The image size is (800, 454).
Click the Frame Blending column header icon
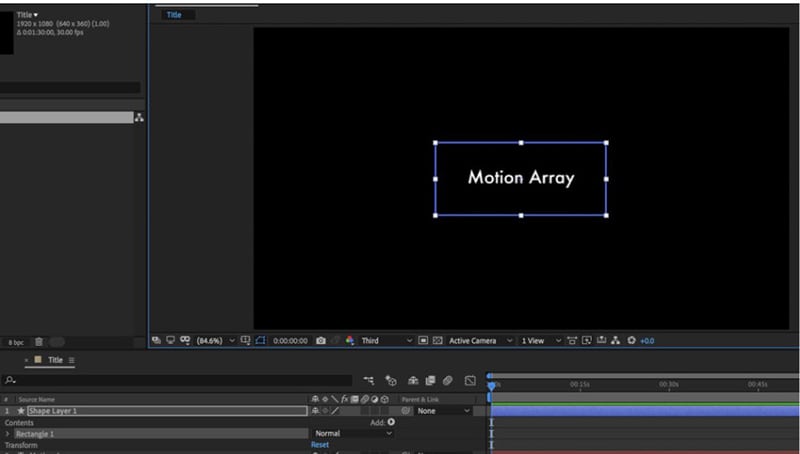tap(355, 399)
